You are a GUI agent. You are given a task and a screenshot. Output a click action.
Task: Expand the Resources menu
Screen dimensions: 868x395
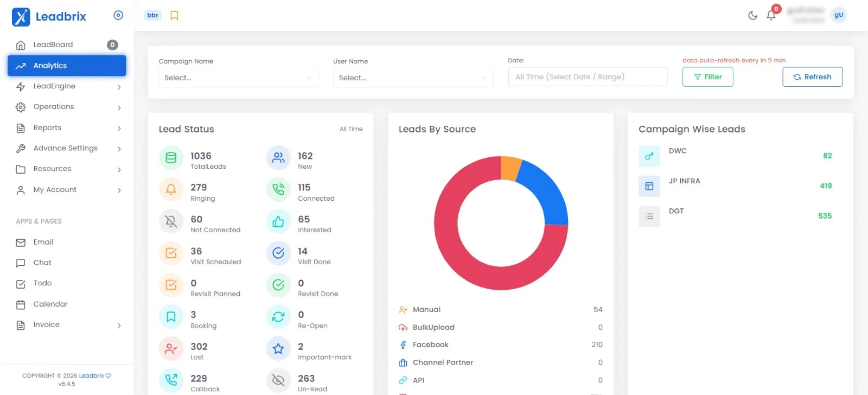point(67,169)
